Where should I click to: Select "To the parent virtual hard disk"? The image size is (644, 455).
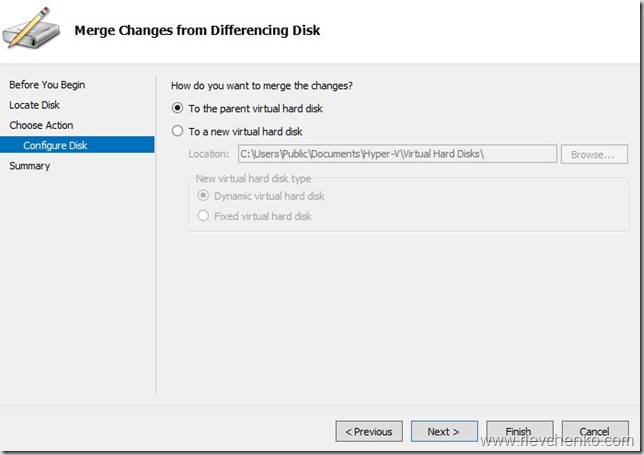click(x=178, y=108)
